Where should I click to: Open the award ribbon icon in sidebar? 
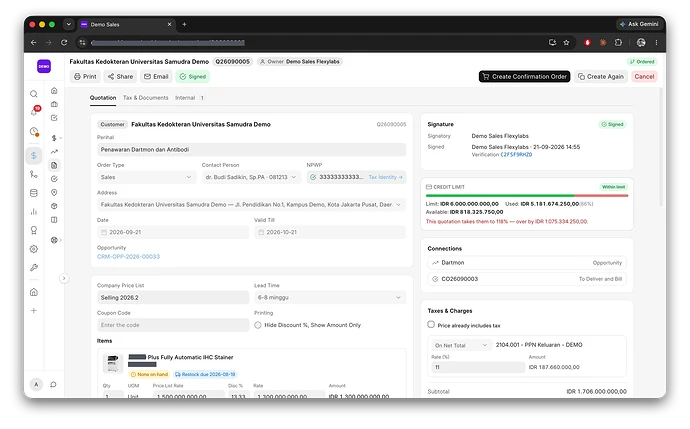(x=34, y=230)
